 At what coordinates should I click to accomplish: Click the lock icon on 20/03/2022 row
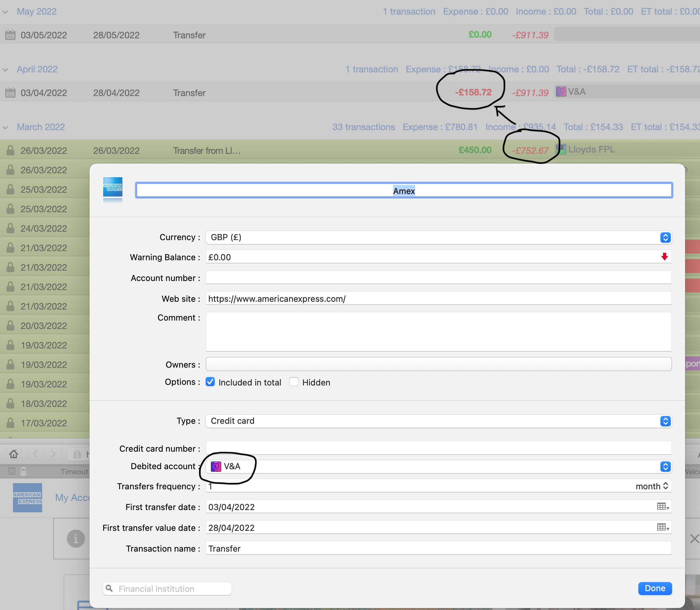(x=10, y=325)
